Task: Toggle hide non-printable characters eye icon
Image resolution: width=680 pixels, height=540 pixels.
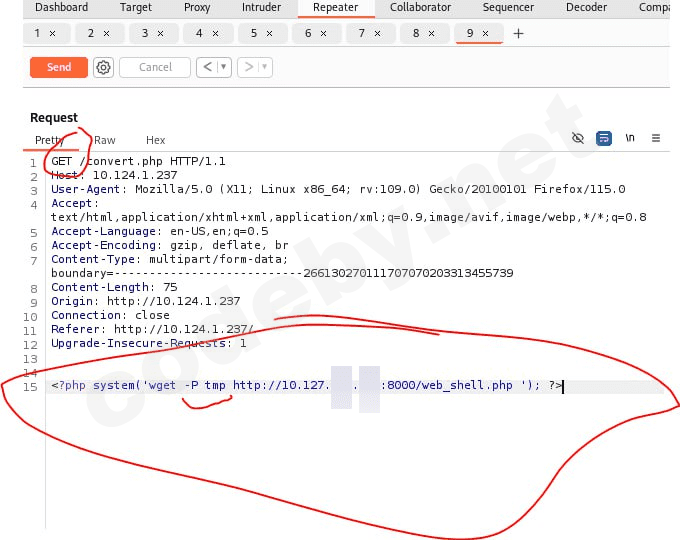Action: [578, 138]
